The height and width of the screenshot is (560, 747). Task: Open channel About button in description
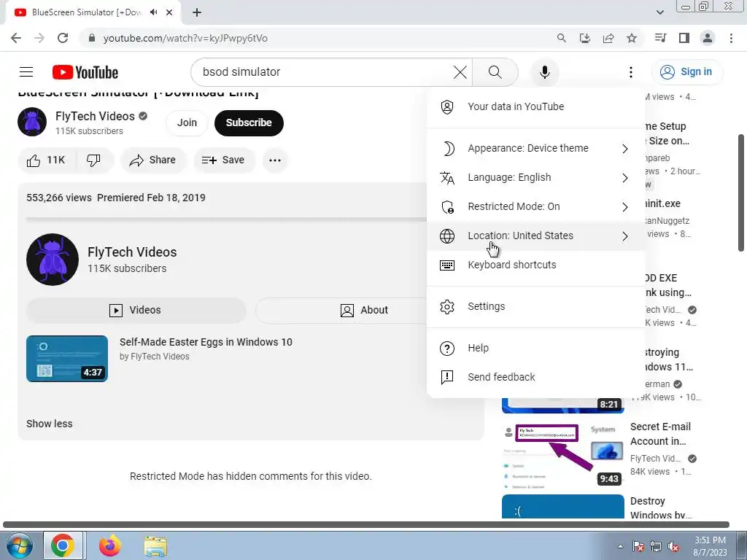(x=365, y=311)
